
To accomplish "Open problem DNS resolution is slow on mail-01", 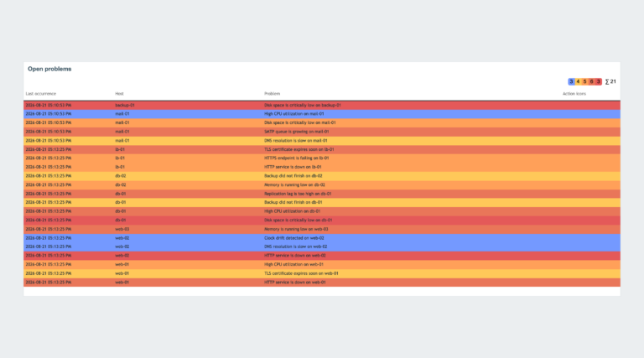I will 296,140.
